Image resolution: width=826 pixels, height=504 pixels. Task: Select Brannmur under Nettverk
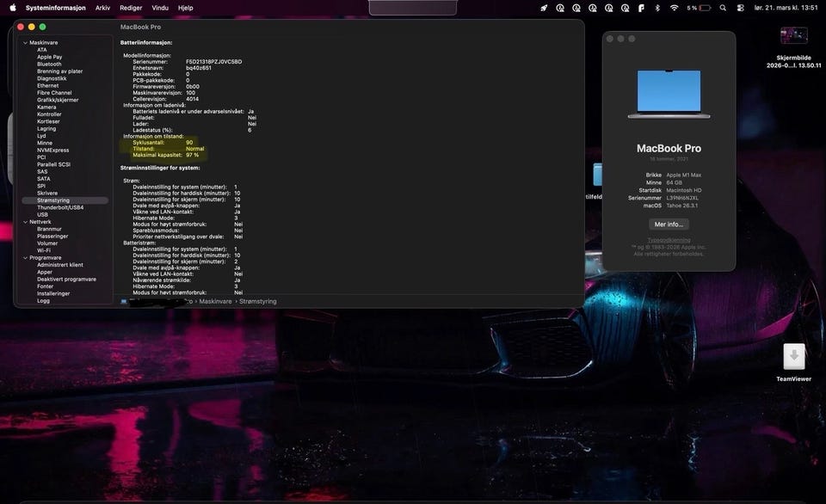coord(49,229)
